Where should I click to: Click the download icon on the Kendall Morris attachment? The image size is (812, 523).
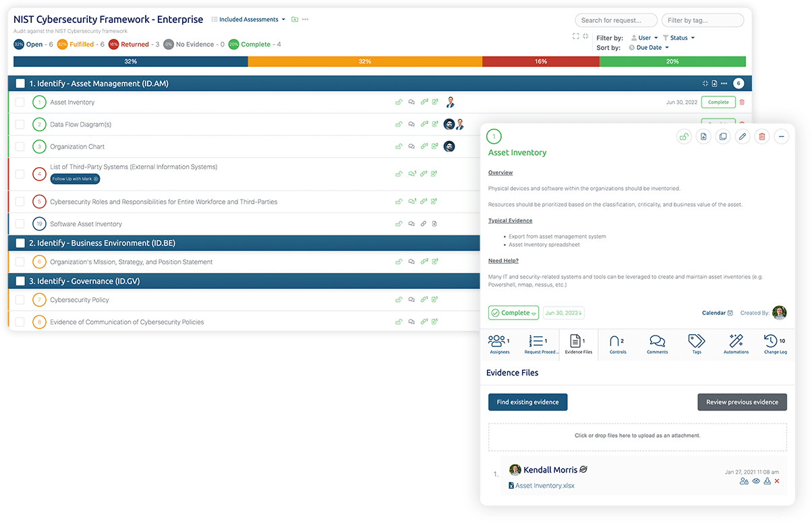pyautogui.click(x=767, y=481)
